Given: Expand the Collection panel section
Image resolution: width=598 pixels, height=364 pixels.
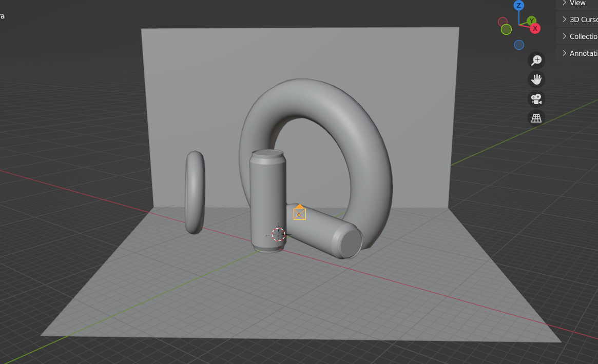Looking at the screenshot, I should click(x=580, y=36).
